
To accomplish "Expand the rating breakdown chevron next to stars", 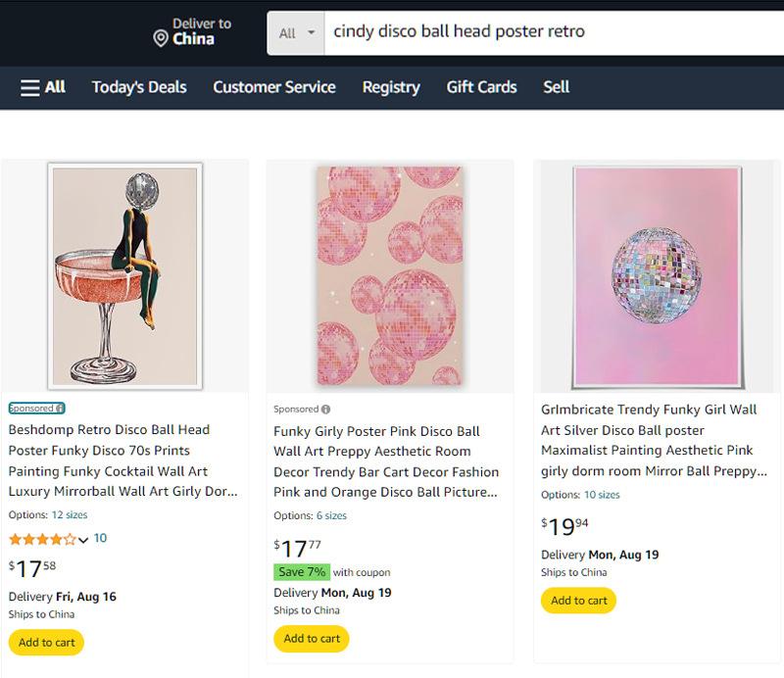I will point(83,540).
